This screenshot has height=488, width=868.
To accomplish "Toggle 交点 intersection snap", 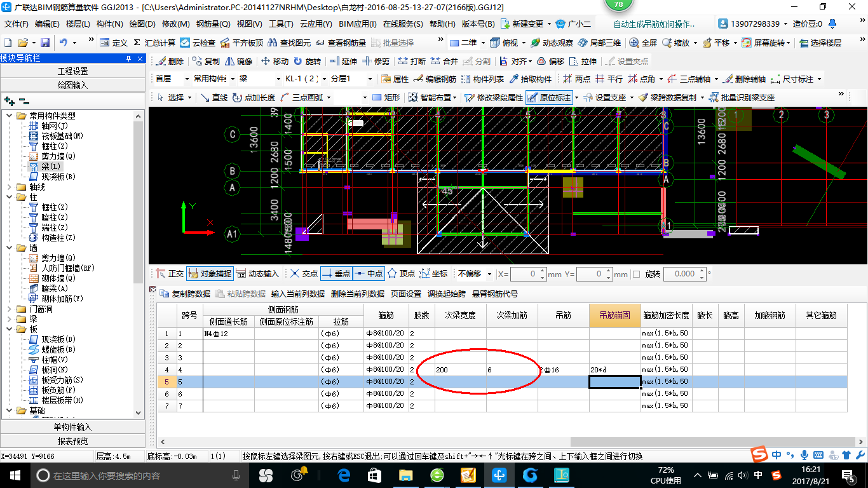I will point(304,273).
